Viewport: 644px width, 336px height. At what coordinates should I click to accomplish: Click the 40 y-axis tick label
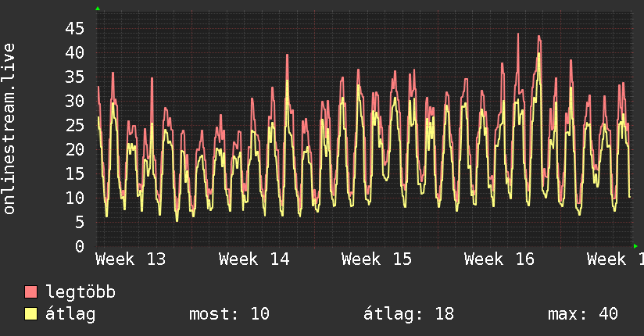point(73,53)
